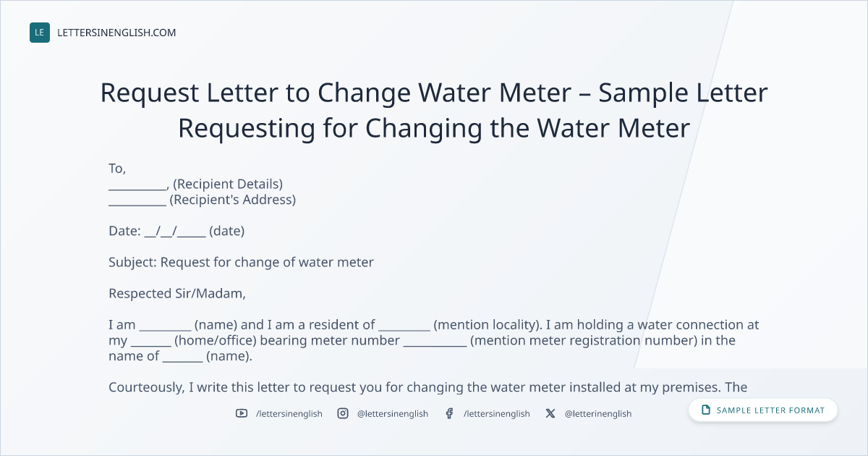This screenshot has width=868, height=456.
Task: Click the Sample Letter Format button
Action: pos(763,410)
